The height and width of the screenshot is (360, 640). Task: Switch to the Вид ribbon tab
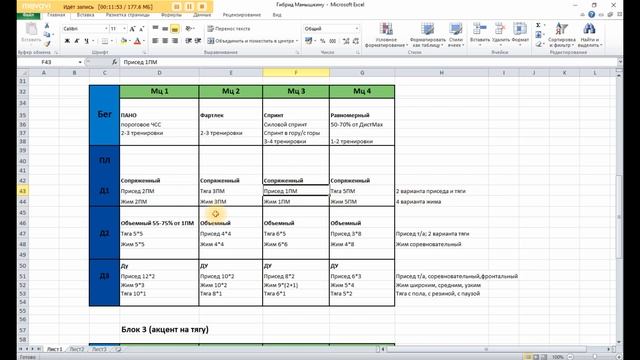tap(277, 15)
